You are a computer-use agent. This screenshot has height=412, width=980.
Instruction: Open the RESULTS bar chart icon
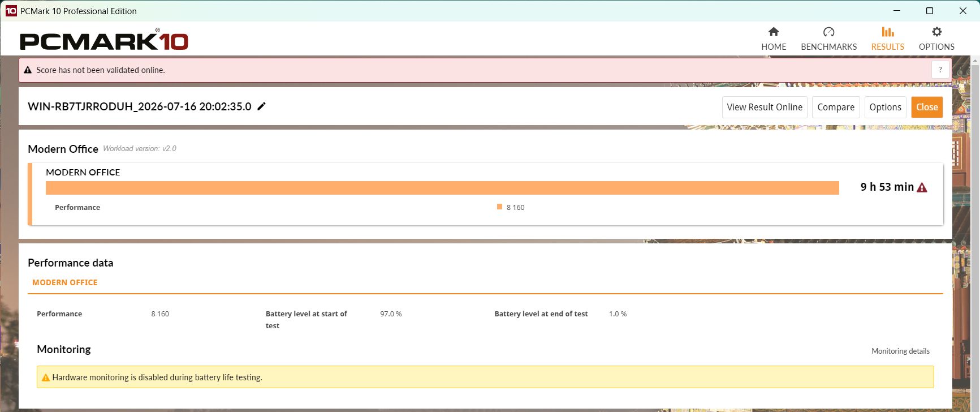pos(888,32)
